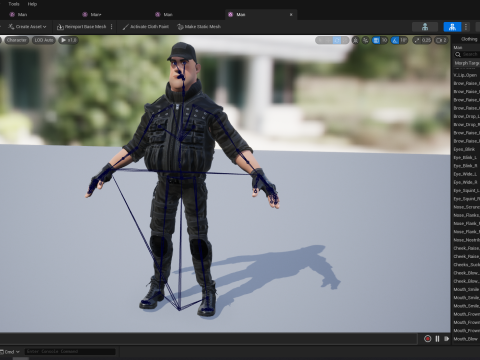This screenshot has width=480, height=360.
Task: Open the Create Asset dropdown
Action: 27,27
